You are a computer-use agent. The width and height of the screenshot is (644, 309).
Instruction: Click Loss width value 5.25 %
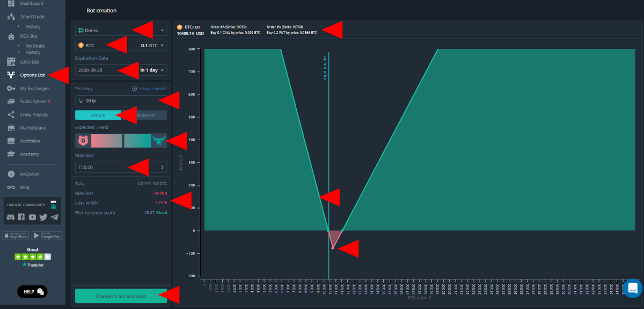tap(161, 203)
